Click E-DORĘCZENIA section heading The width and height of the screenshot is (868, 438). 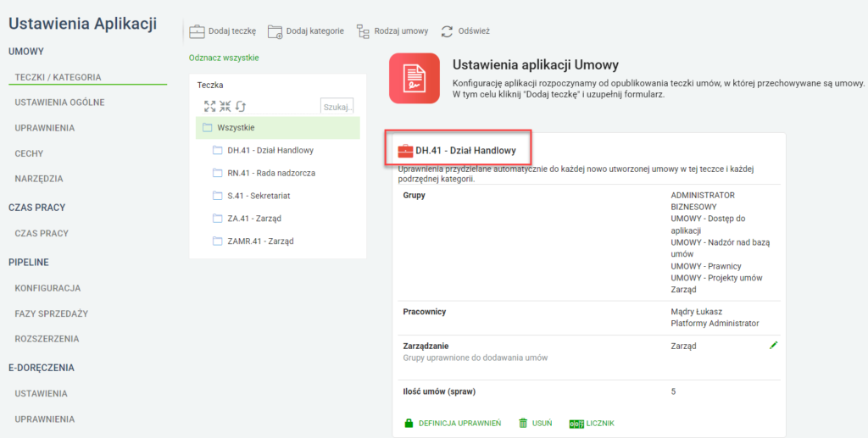(x=42, y=368)
